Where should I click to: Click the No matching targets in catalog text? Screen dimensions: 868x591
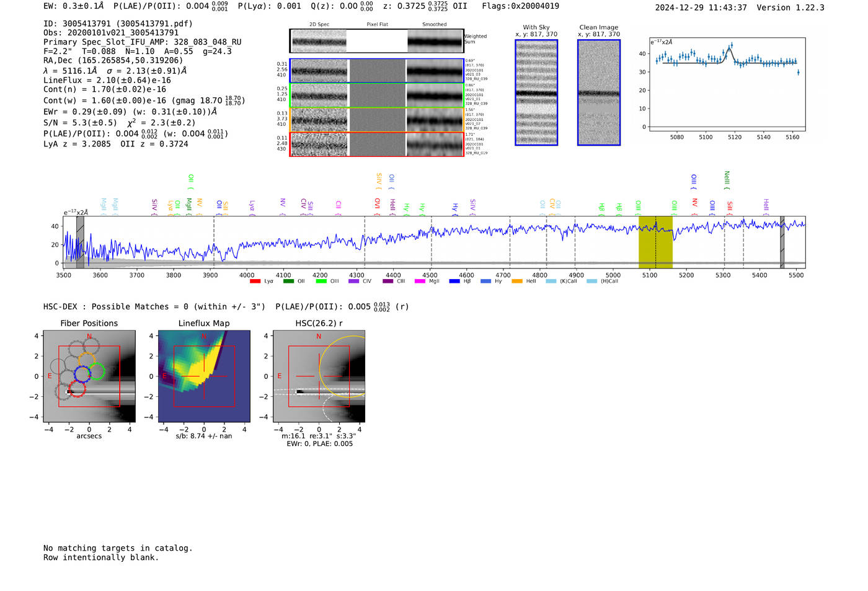[x=118, y=548]
